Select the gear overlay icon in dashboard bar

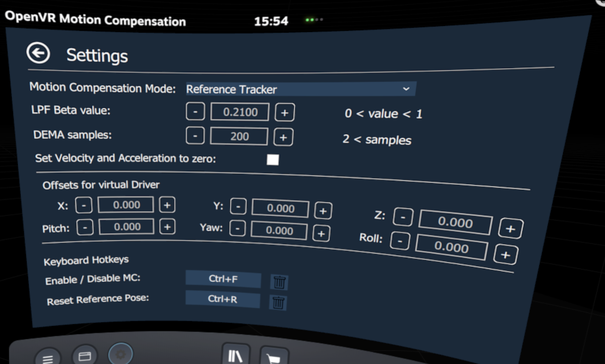point(121,354)
